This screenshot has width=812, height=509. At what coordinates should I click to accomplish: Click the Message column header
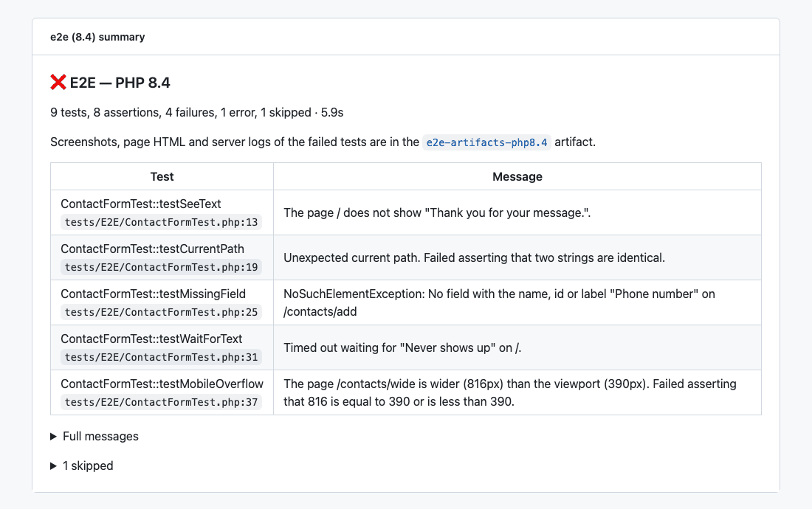(517, 176)
